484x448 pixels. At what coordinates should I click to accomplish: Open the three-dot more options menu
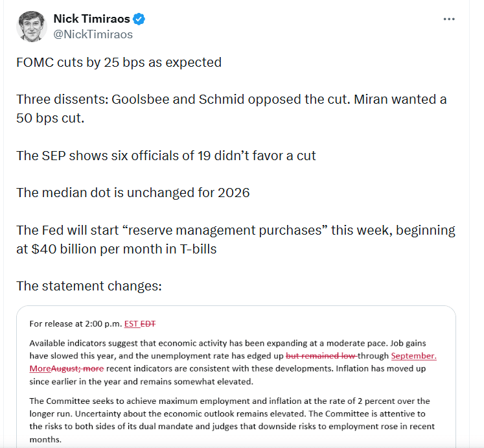pyautogui.click(x=449, y=19)
